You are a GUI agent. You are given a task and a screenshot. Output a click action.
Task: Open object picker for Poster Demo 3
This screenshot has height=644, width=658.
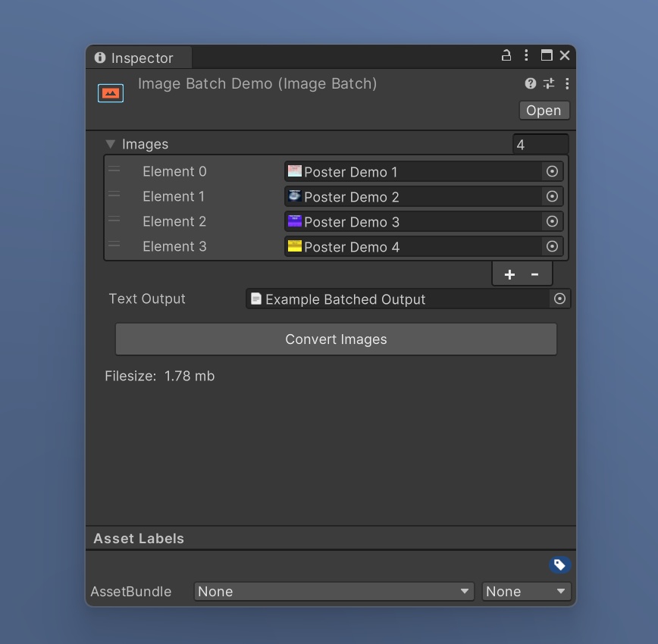[x=552, y=221]
